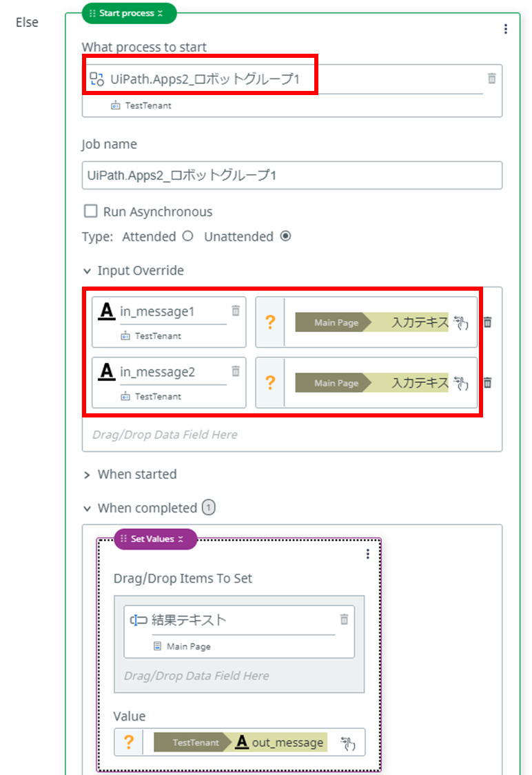The height and width of the screenshot is (775, 532).
Task: Open the binding picker for out_message value
Action: (x=347, y=743)
